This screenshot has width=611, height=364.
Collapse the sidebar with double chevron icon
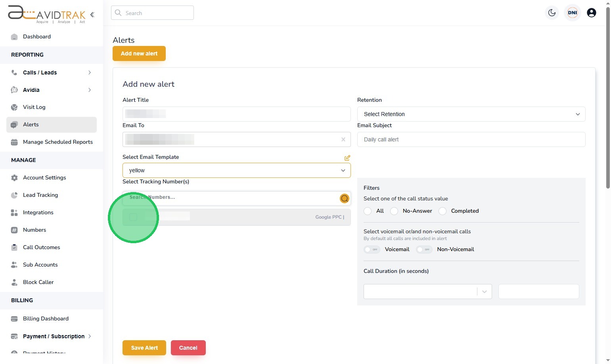92,15
